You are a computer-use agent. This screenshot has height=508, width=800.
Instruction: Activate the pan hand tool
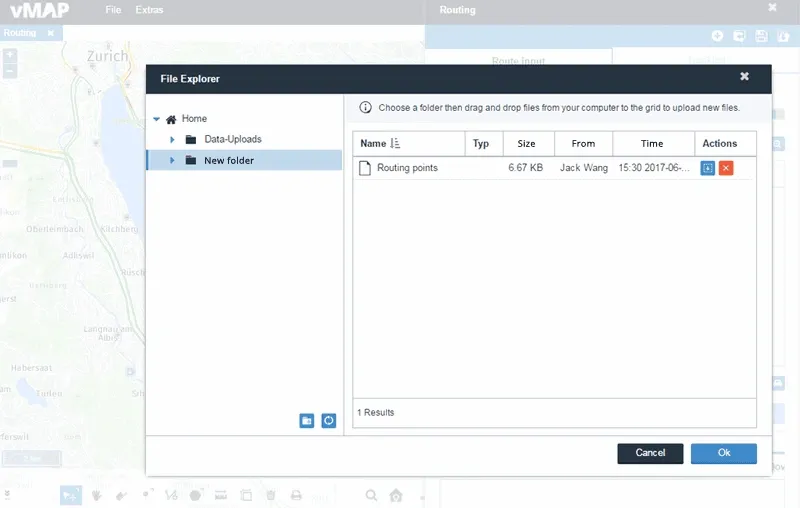[x=96, y=495]
